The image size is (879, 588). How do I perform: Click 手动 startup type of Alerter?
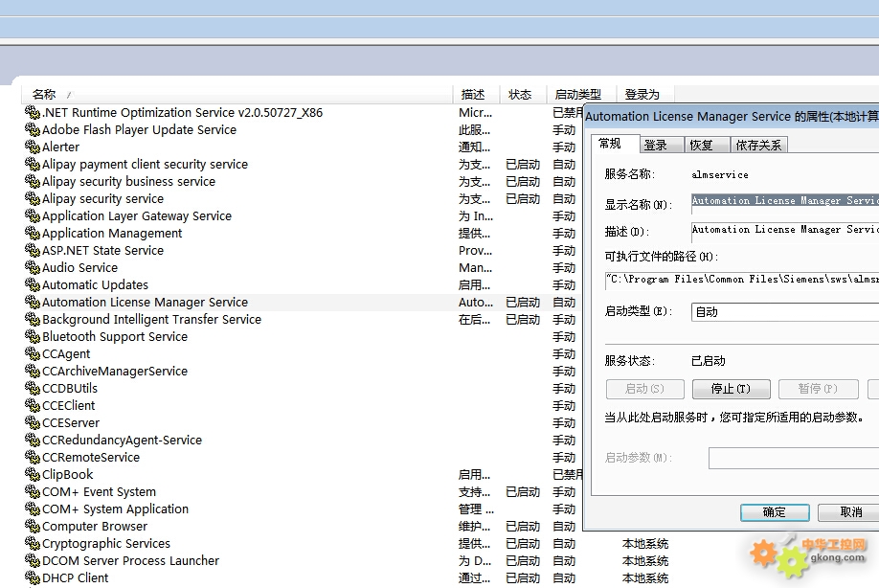564,147
